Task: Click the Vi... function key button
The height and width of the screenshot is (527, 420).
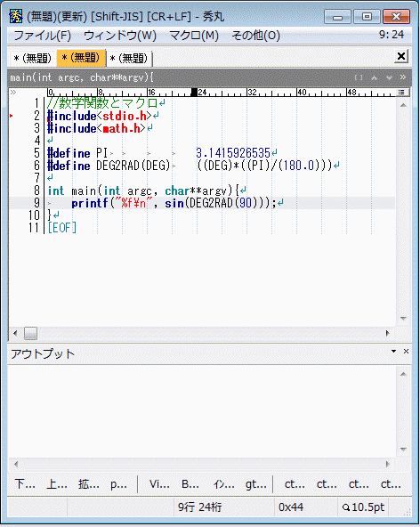Action: coord(159,484)
